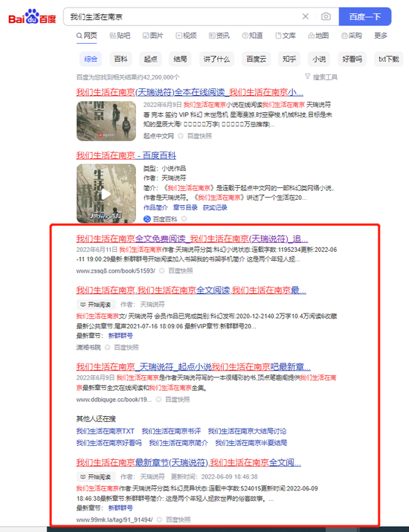Select the 讲了什么 filter chip
This screenshot has width=409, height=532.
click(216, 59)
